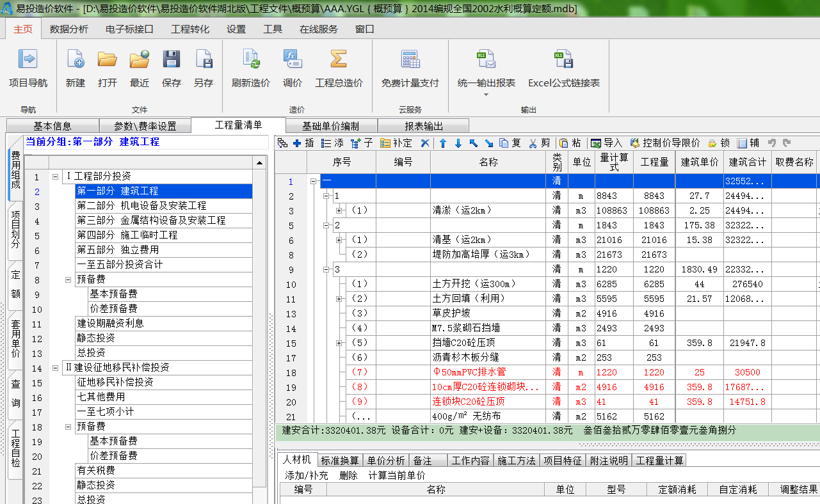Open 工程总造价 total cost summary
The height and width of the screenshot is (504, 820).
(339, 68)
